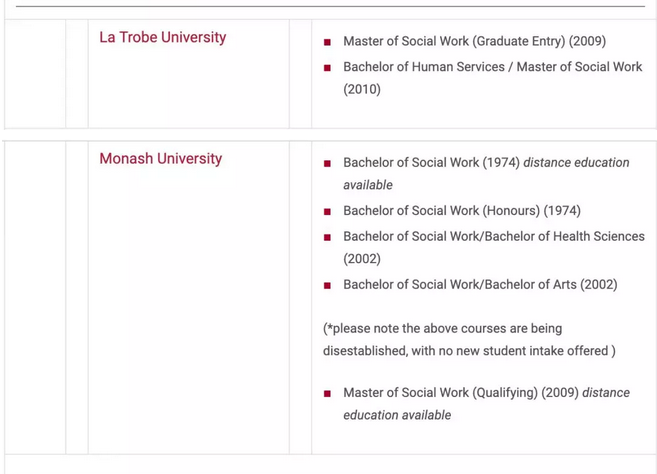Viewport: 657px width, 474px height.
Task: Click italic distance education text after Master (Qualifying)
Action: pyautogui.click(x=606, y=393)
